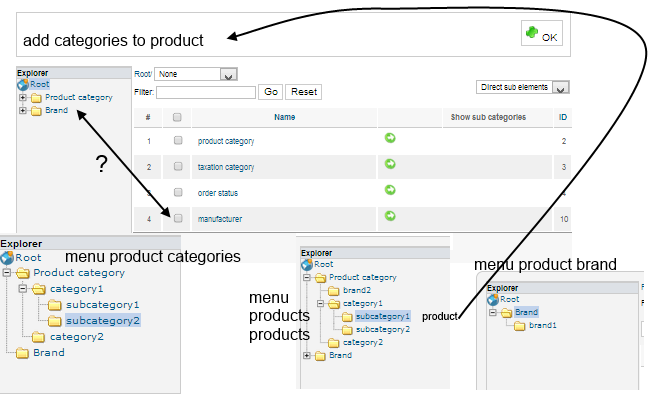Click the green arrow for taxation category row
The image size is (665, 394).
pyautogui.click(x=390, y=164)
